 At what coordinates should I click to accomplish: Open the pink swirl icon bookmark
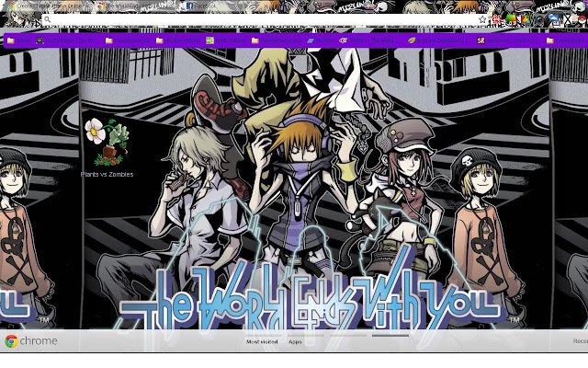click(x=367, y=40)
